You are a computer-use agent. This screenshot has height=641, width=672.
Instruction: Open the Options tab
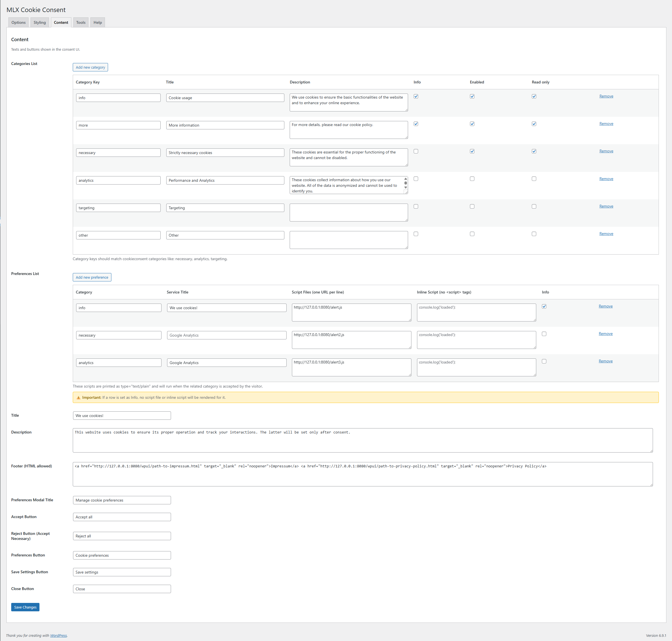pyautogui.click(x=18, y=23)
